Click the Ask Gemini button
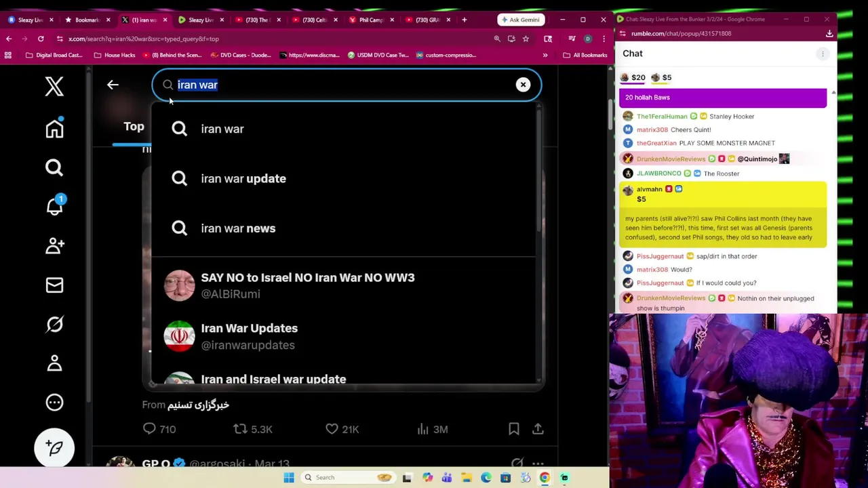868x488 pixels. pos(521,20)
